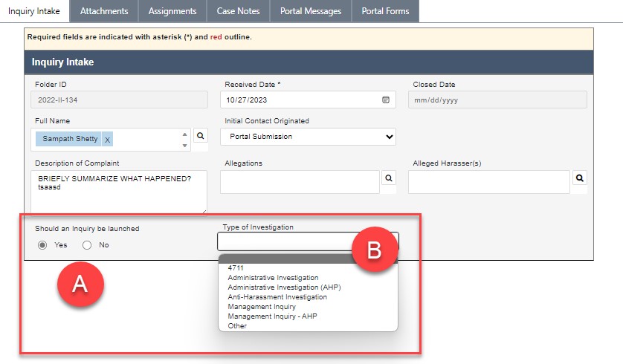Go to the Case Notes tab
This screenshot has width=623, height=364.
(238, 11)
